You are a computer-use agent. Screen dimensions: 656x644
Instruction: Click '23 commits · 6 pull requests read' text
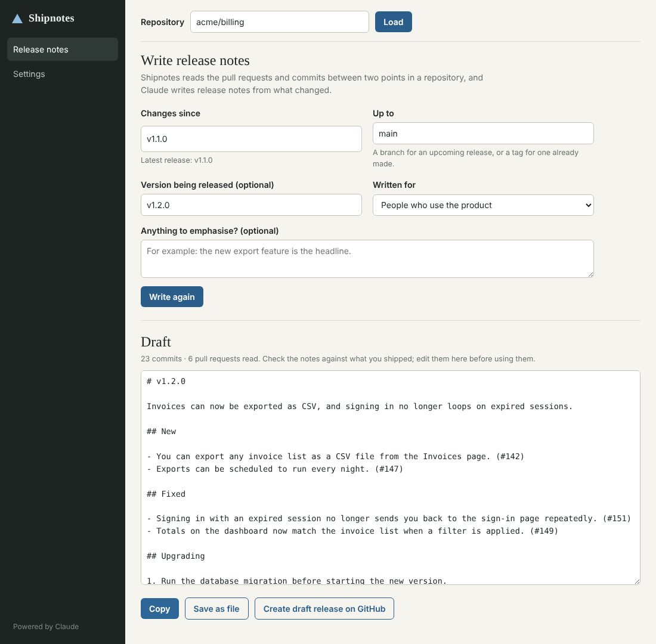tap(200, 358)
